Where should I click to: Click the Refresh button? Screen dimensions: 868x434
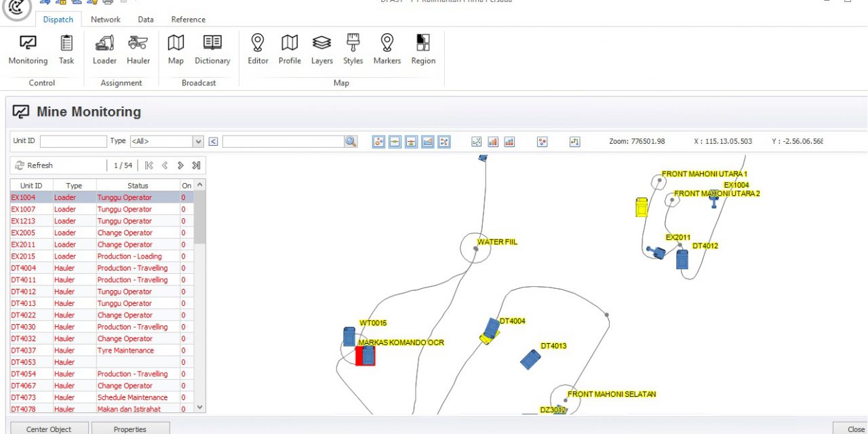(34, 165)
